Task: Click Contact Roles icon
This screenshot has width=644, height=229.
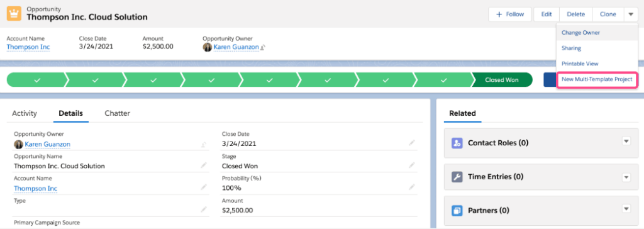Action: click(457, 143)
